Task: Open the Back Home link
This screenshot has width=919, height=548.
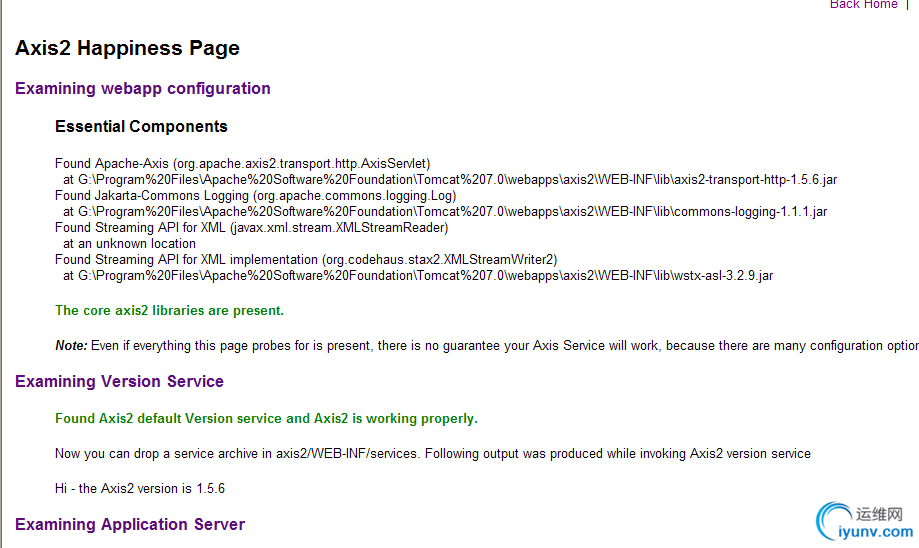Action: [x=863, y=4]
